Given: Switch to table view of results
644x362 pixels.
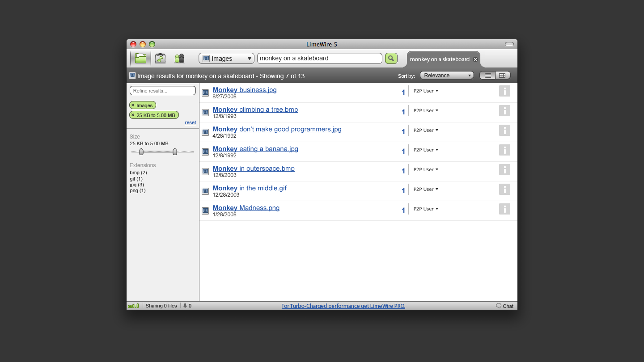Looking at the screenshot, I should point(502,76).
